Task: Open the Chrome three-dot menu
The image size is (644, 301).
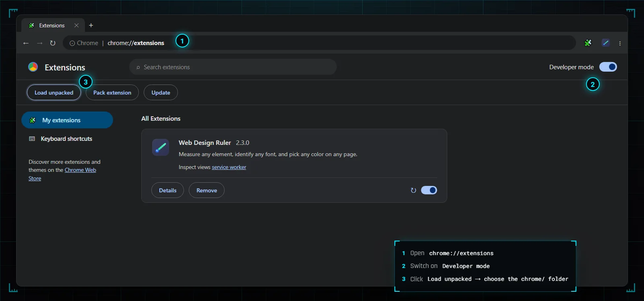Action: click(x=620, y=43)
